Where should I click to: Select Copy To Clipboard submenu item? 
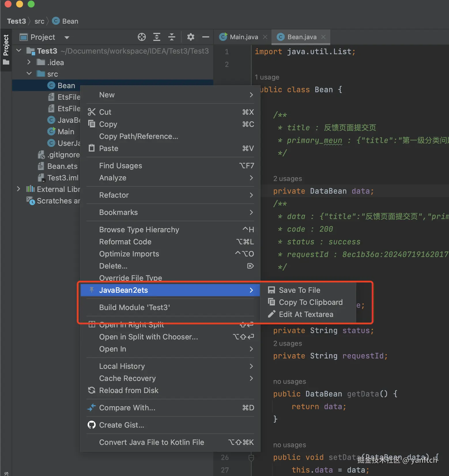pos(308,302)
